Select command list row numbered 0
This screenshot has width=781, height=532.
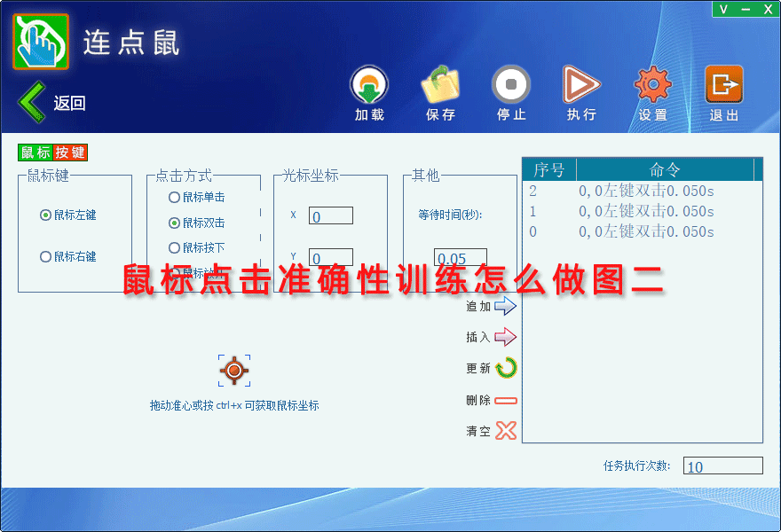[x=642, y=232]
